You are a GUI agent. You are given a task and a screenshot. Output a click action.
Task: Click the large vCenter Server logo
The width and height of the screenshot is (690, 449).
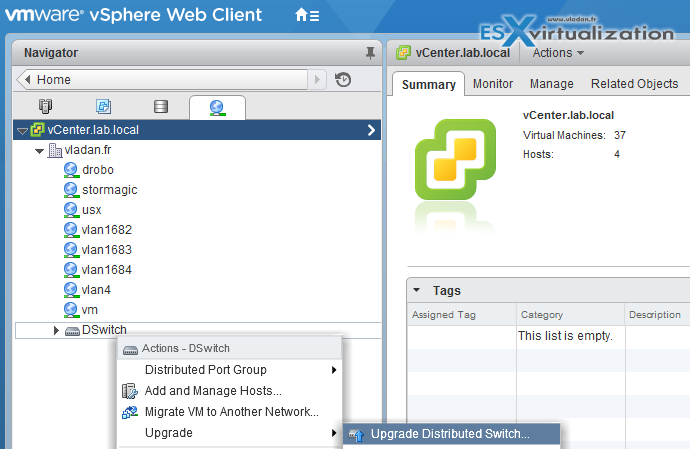point(455,159)
